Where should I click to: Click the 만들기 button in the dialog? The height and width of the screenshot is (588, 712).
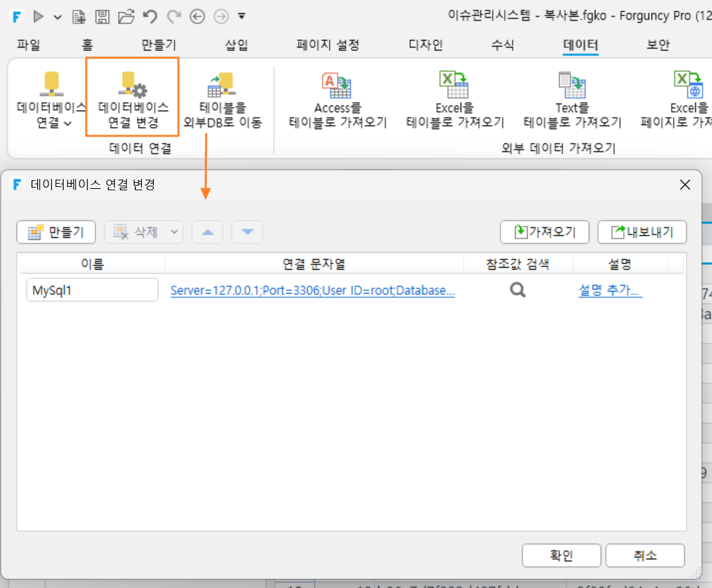coord(56,232)
